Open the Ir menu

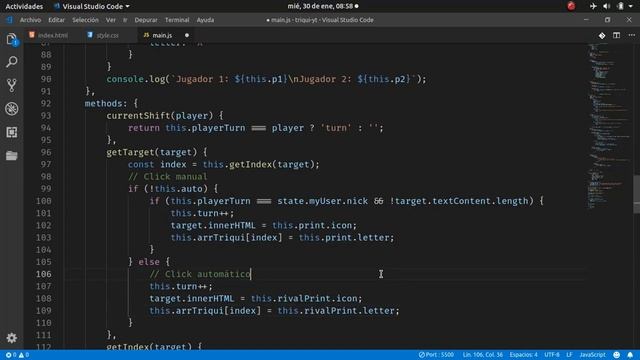pos(125,20)
